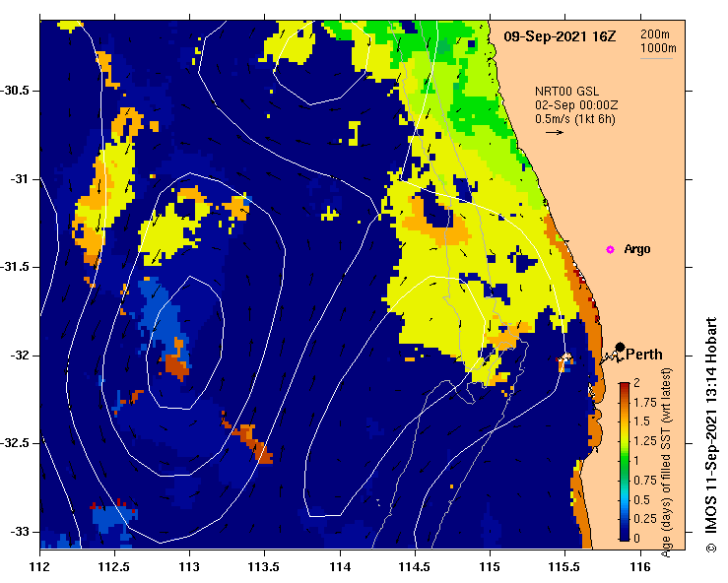Click the longitude axis label 115

(490, 567)
